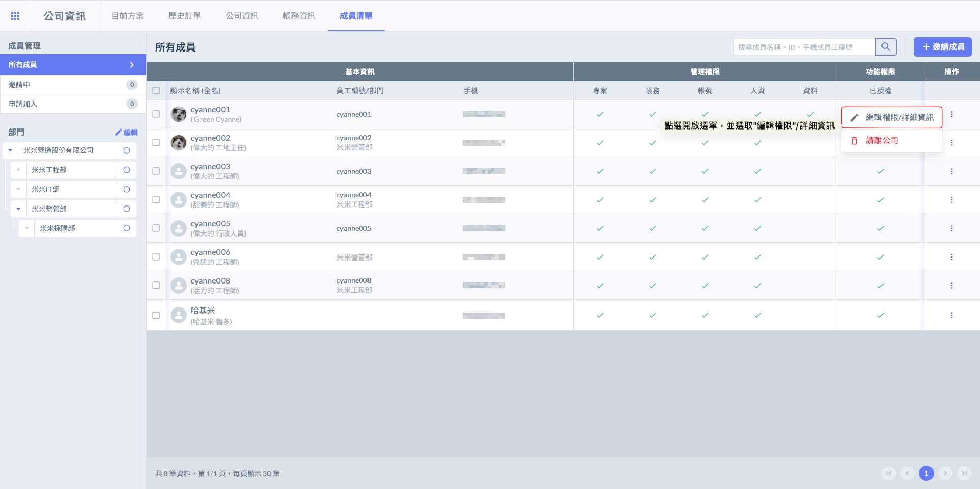Screen dimensions: 980x489
Task: Click the 邀請成員 button
Action: 942,47
